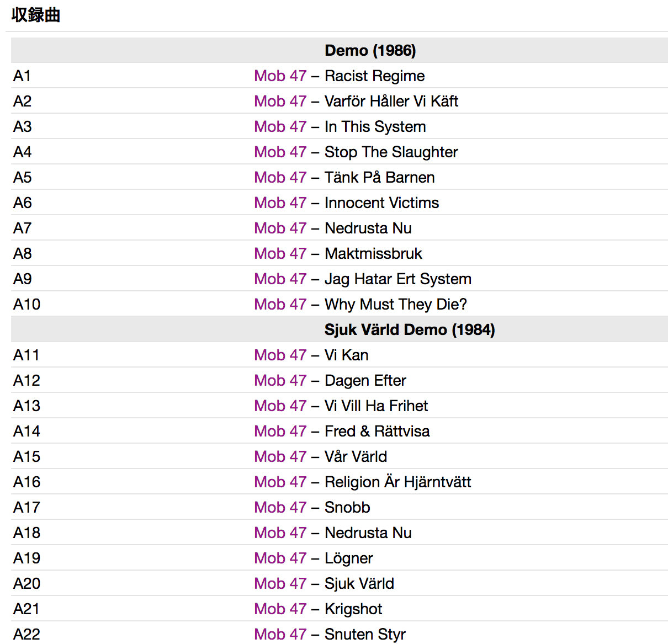Open Mob 47 link beside Krigshot
This screenshot has height=644, width=668.
(280, 609)
